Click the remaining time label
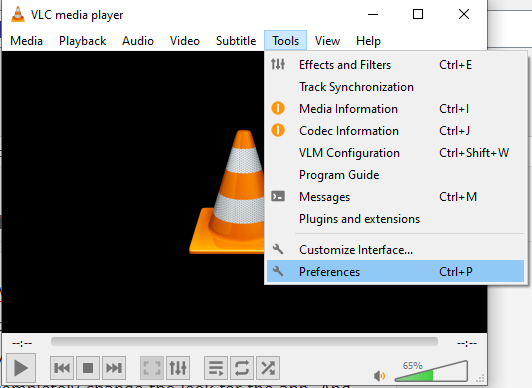This screenshot has width=532, height=388. (467, 343)
